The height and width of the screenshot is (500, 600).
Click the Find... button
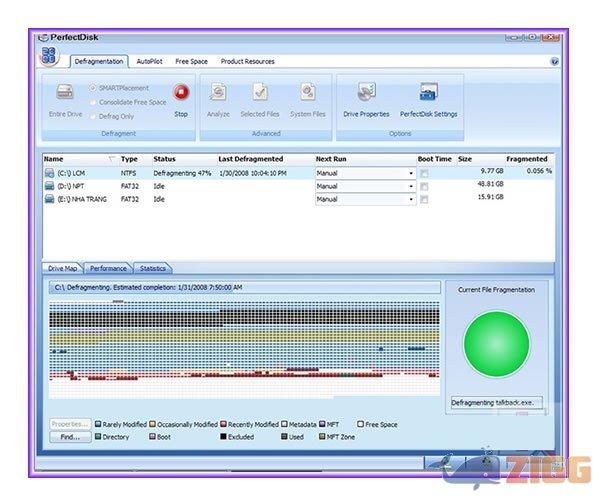tap(70, 437)
